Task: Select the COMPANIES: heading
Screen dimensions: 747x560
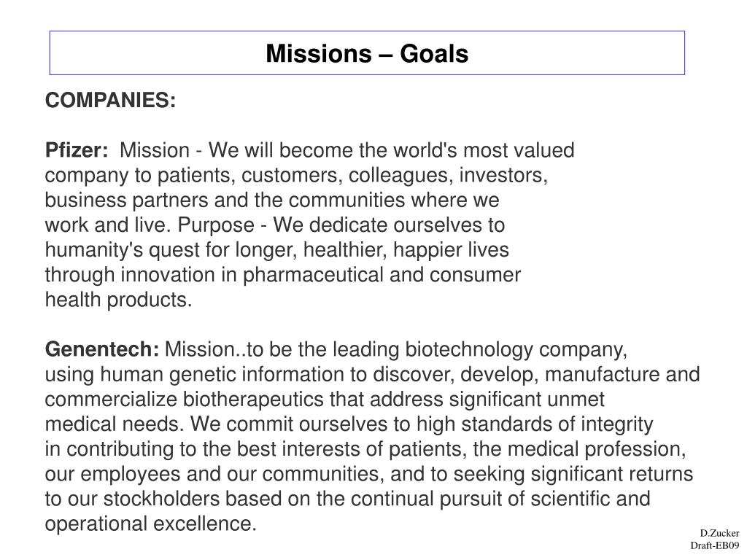Action: click(x=111, y=101)
